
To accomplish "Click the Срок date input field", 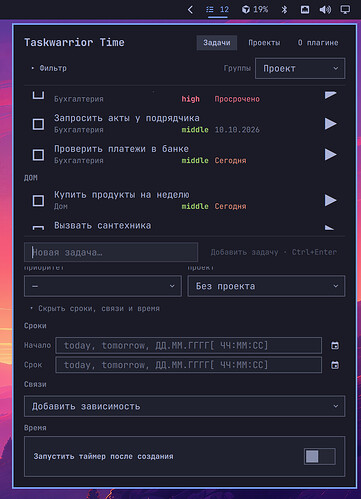I will tap(188, 365).
